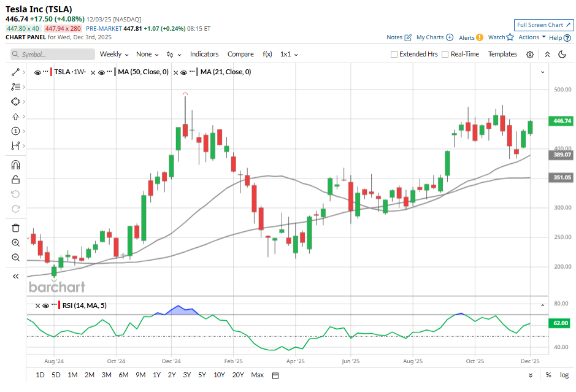Choose the up arrow marker tool
This screenshot has width=576, height=392.
(x=15, y=117)
